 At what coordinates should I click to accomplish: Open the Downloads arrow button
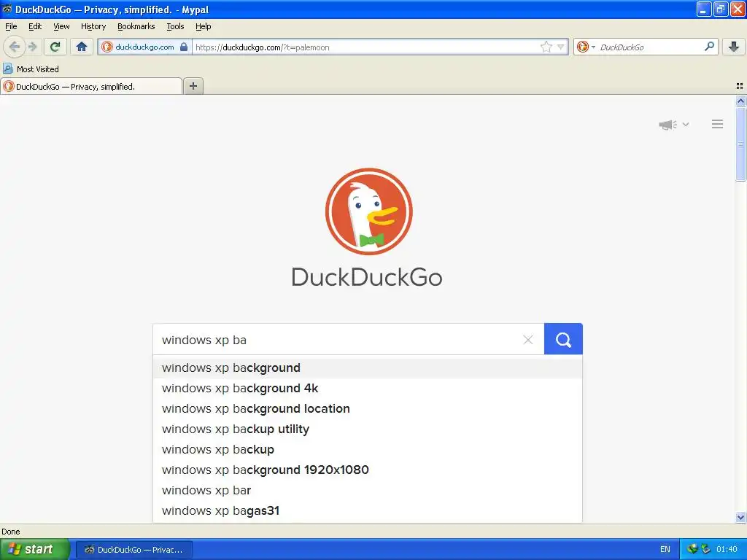pos(734,47)
